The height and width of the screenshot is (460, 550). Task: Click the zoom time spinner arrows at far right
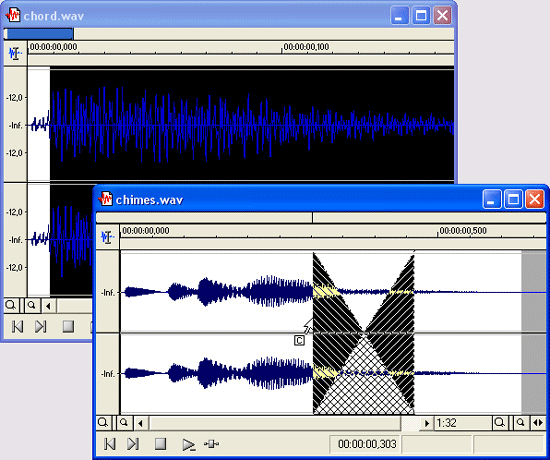pyautogui.click(x=538, y=423)
